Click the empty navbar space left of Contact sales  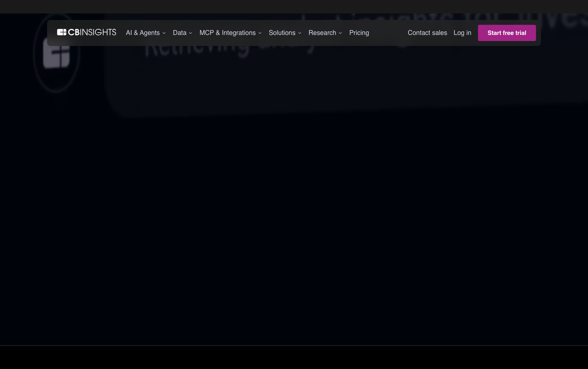click(388, 33)
